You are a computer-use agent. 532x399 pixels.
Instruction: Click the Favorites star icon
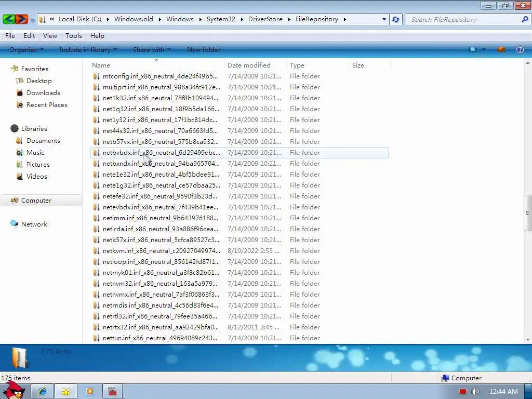click(15, 69)
